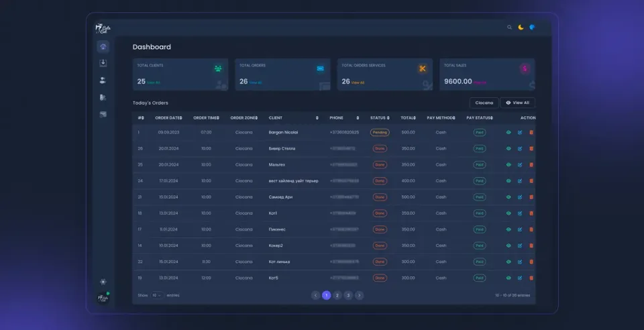Open the user avatar at sidebar bottom

(103, 298)
